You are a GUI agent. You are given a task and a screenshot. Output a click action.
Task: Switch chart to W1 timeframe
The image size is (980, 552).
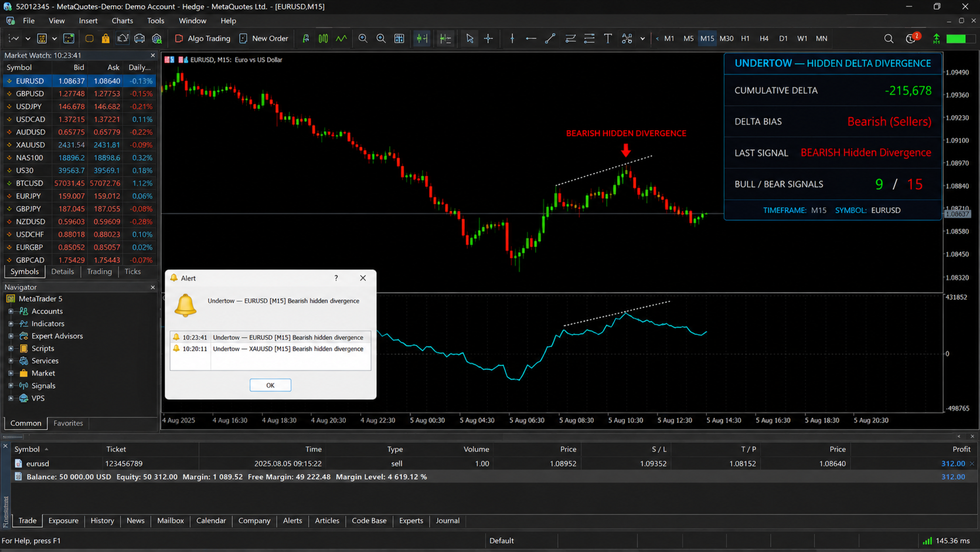[802, 38]
